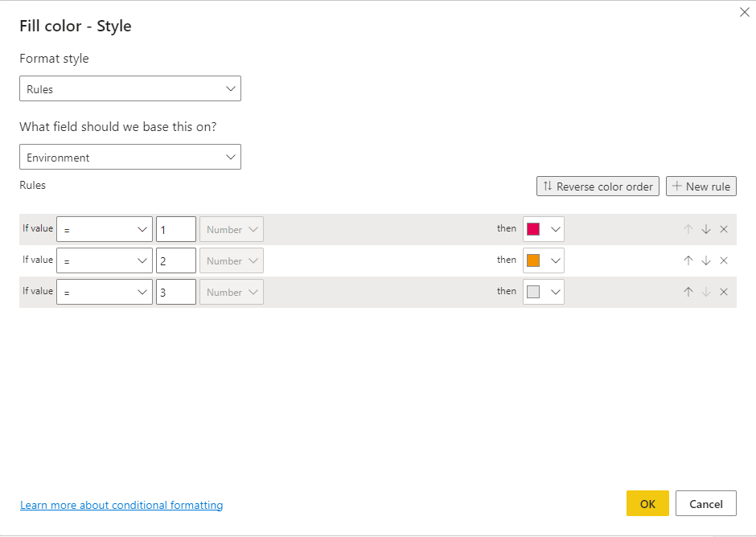The image size is (756, 537).
Task: Click the New rule button
Action: pos(701,186)
